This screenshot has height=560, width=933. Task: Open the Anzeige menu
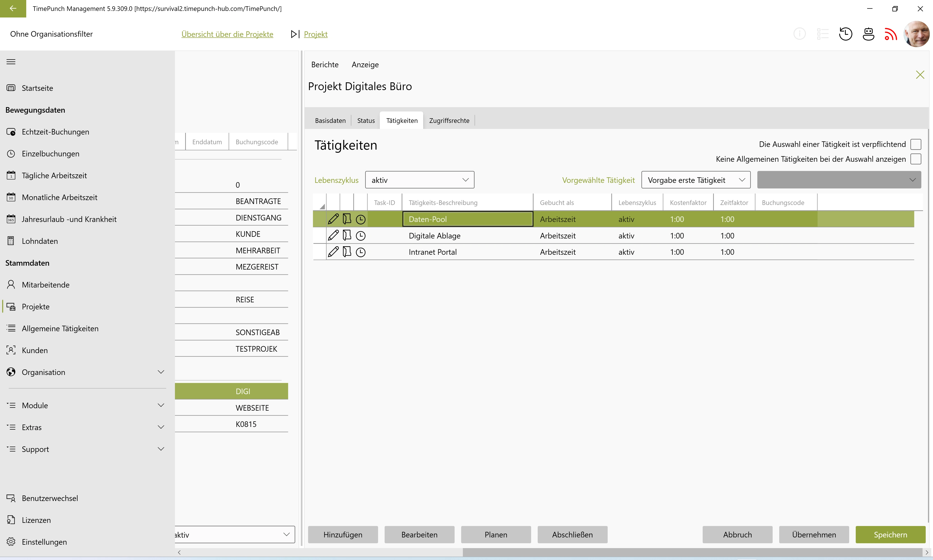365,65
